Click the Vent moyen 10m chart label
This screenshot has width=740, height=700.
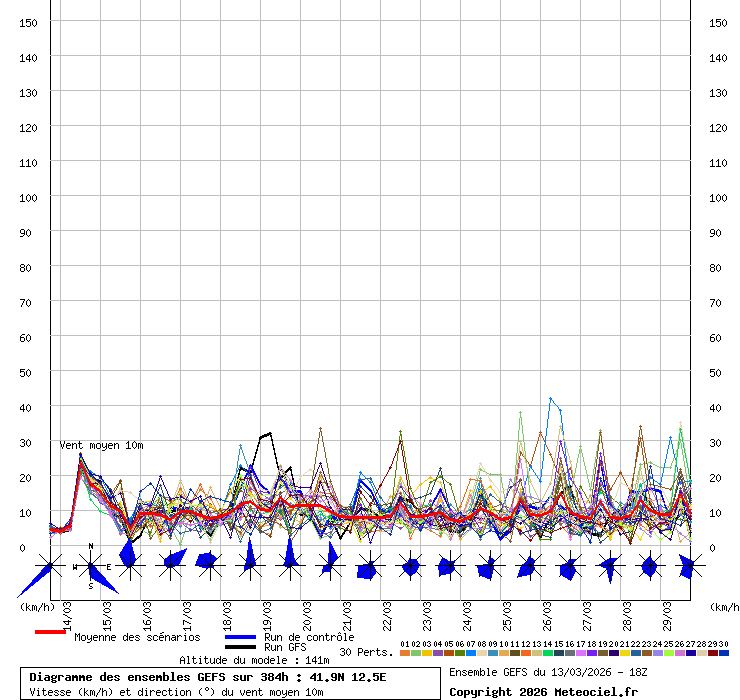pos(101,445)
